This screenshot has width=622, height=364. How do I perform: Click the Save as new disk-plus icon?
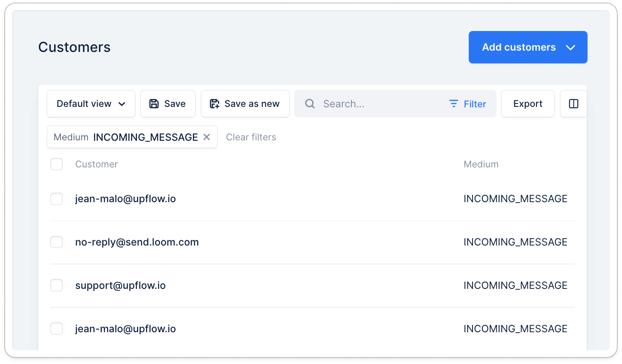[x=214, y=104]
